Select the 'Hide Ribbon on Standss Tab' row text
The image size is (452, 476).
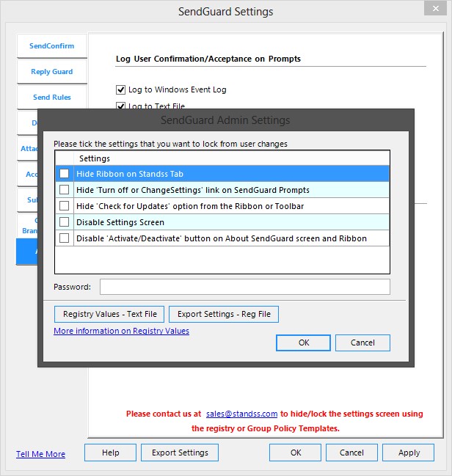[x=130, y=174]
